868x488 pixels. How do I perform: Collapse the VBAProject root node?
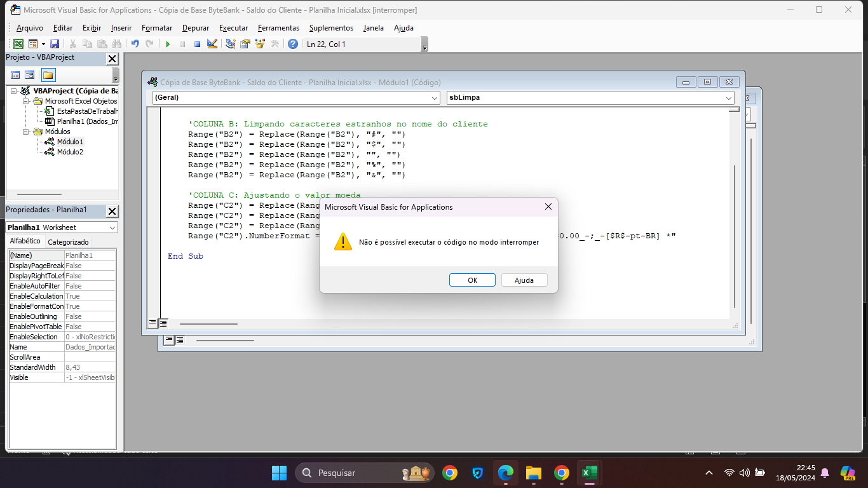(15, 91)
